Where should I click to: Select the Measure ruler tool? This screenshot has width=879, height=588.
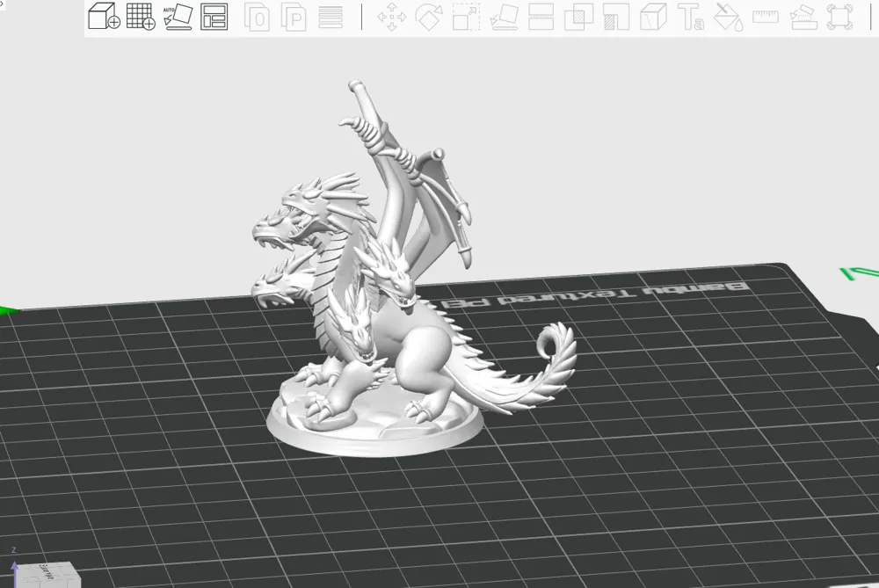tap(766, 17)
